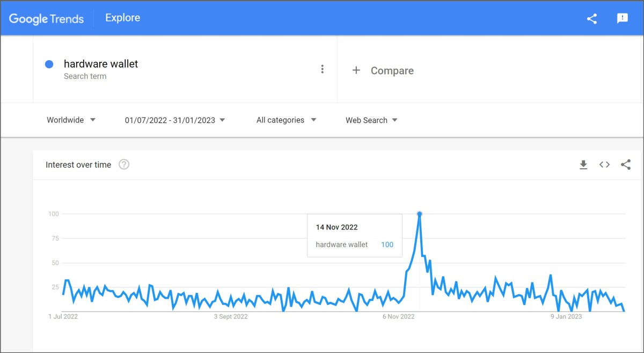Open the embed code icon for chart

tap(605, 165)
